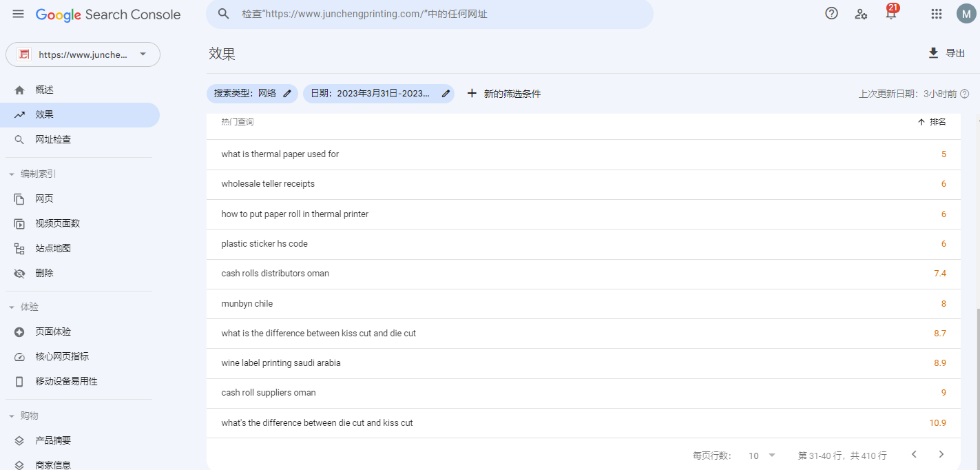
Task: Collapse the 编制索引 section
Action: (12, 174)
